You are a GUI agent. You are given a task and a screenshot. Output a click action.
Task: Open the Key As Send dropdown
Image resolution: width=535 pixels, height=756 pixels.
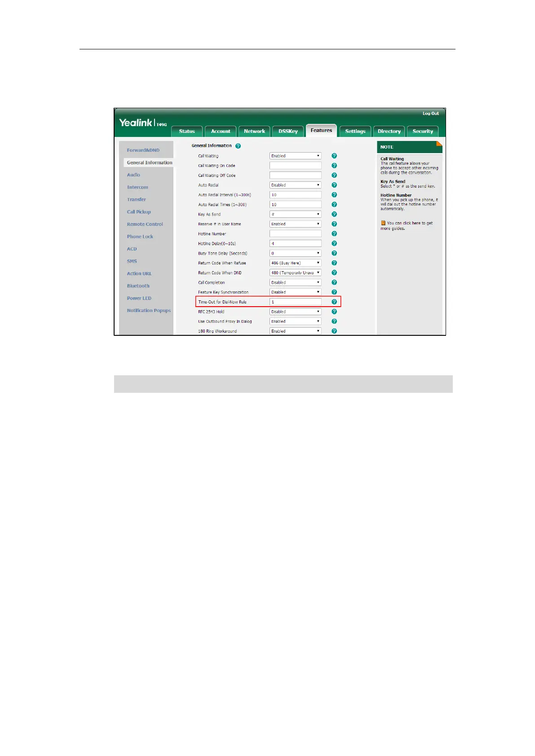coord(296,214)
